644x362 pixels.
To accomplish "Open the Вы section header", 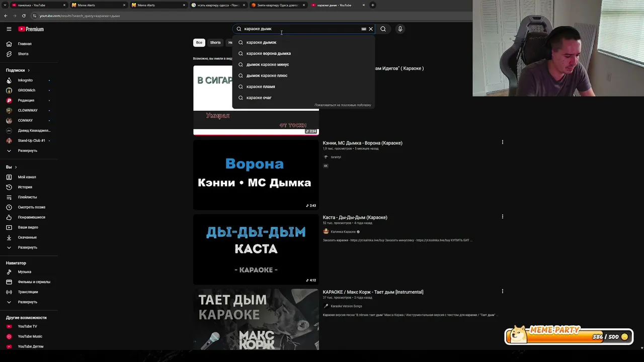I will point(11,167).
